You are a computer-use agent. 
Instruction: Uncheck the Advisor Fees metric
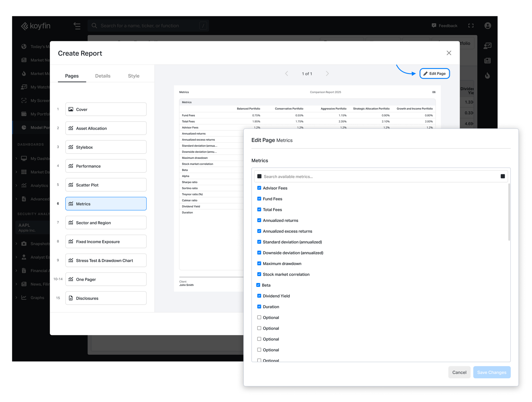tap(259, 188)
